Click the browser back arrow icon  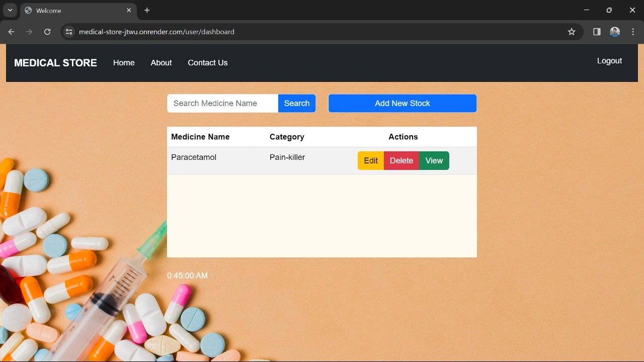[11, 32]
